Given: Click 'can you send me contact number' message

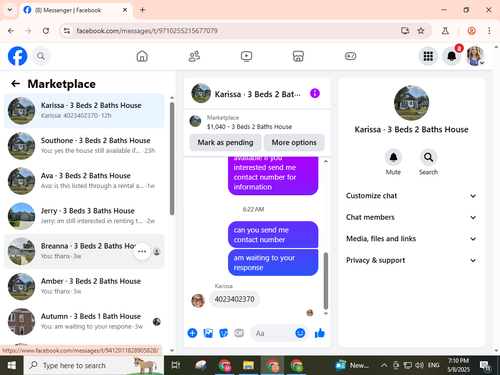Looking at the screenshot, I should pos(273,235).
